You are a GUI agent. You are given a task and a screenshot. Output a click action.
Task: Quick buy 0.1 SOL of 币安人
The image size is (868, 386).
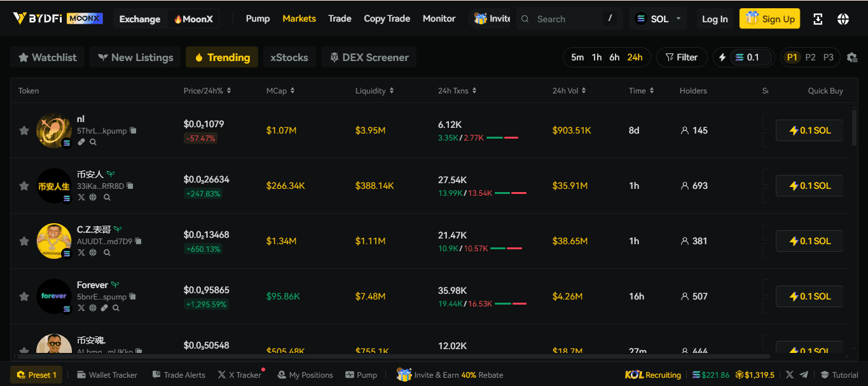(x=809, y=186)
